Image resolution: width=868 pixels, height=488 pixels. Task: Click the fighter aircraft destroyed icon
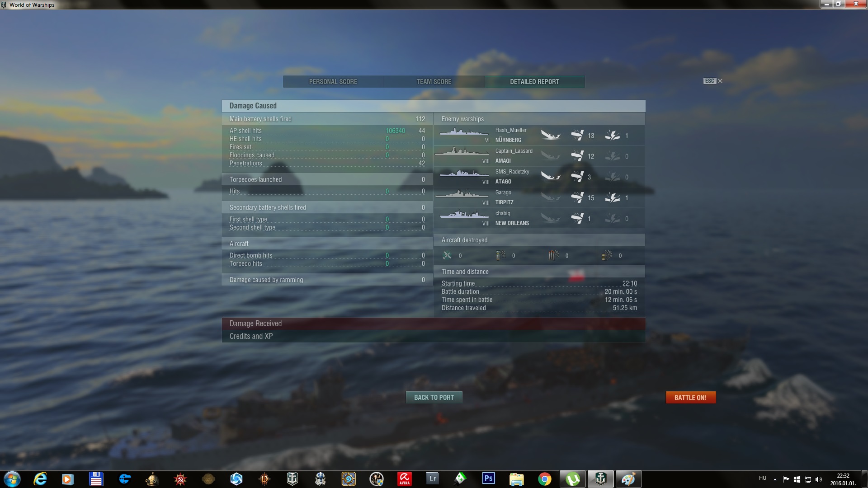tap(447, 255)
